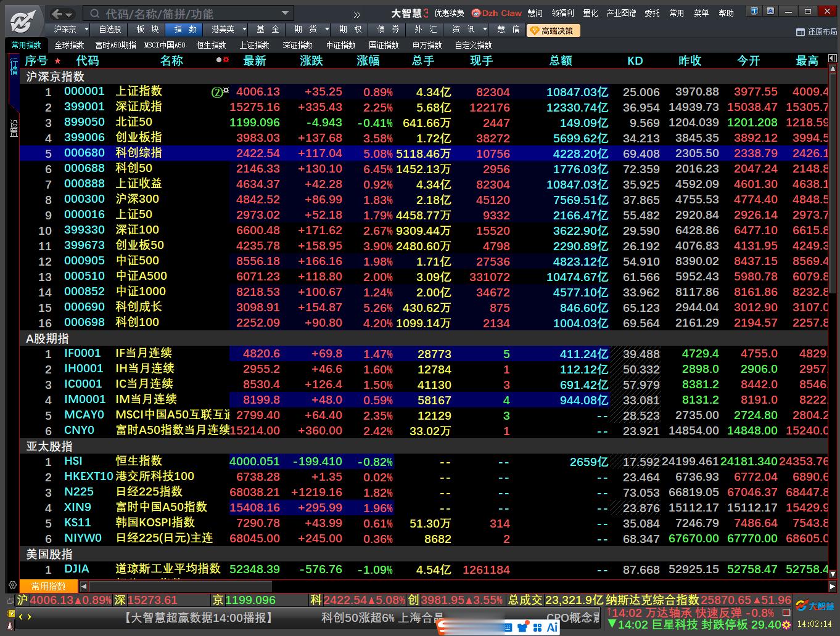Select the IF当月连续 futures row
The width and height of the screenshot is (840, 636).
423,353
